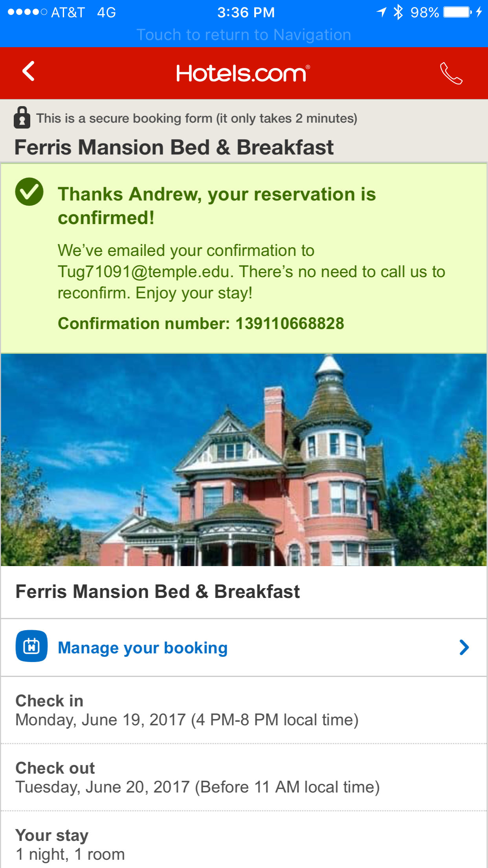Tap the Ferris Mansion name below photo
Viewport: 488px width, 868px height.
(158, 592)
